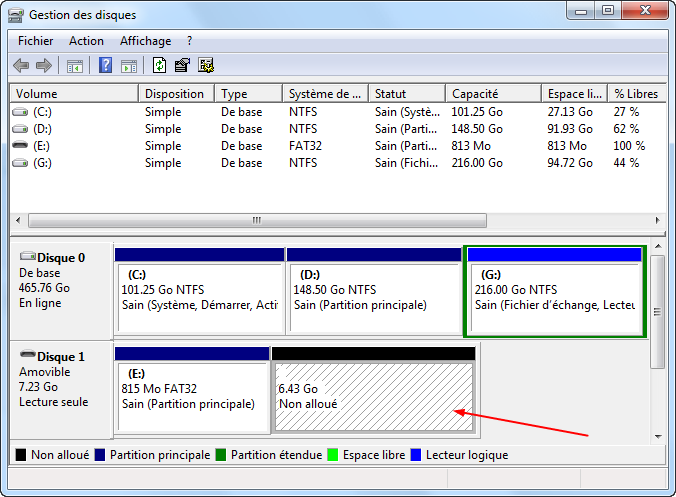The width and height of the screenshot is (676, 497).
Task: Select the (C:) volume row
Action: click(338, 112)
